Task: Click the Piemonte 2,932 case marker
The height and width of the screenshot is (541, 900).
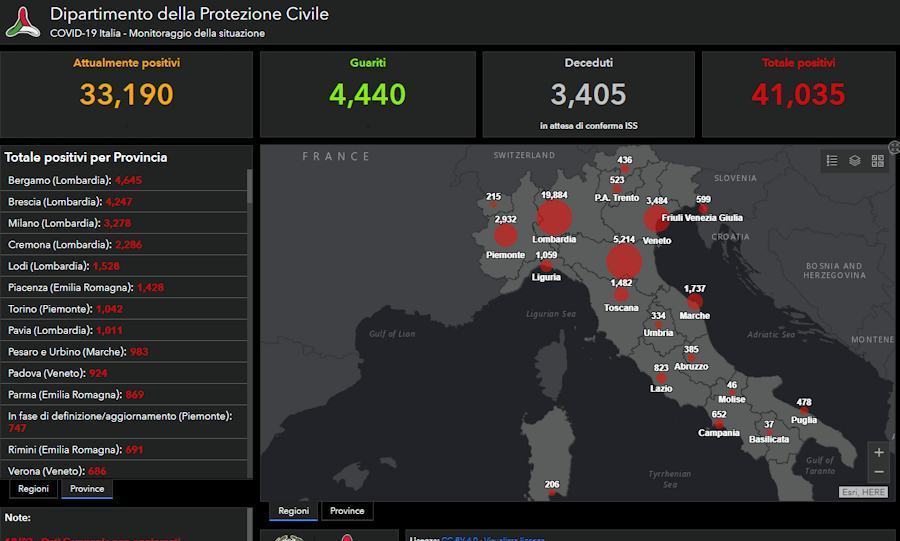Action: [505, 235]
